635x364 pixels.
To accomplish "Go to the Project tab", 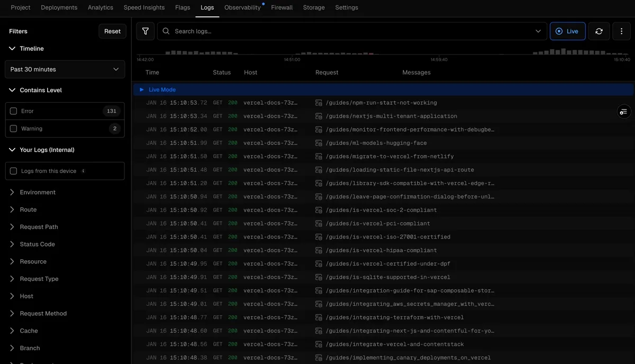I will (21, 7).
